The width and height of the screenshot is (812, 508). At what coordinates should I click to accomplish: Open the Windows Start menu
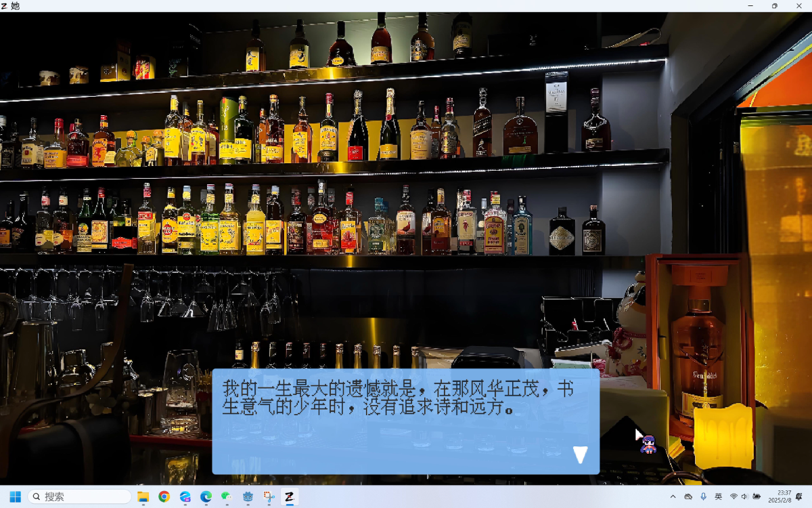[x=15, y=496]
